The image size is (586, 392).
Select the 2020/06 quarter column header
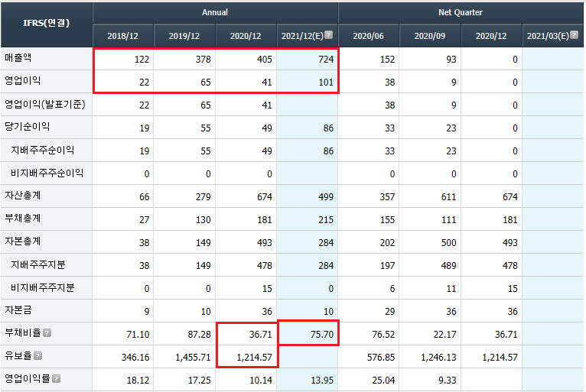pos(369,36)
